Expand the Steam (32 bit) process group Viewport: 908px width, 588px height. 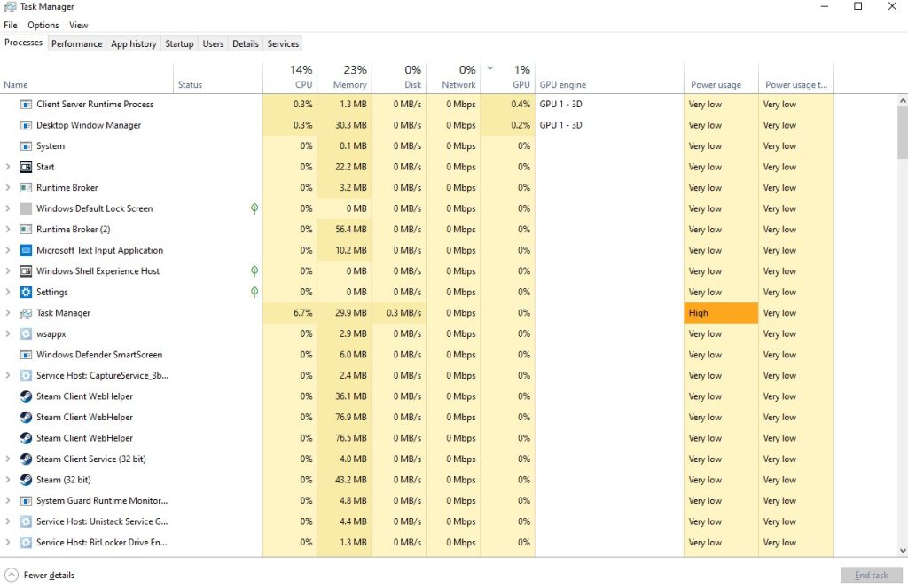point(7,480)
